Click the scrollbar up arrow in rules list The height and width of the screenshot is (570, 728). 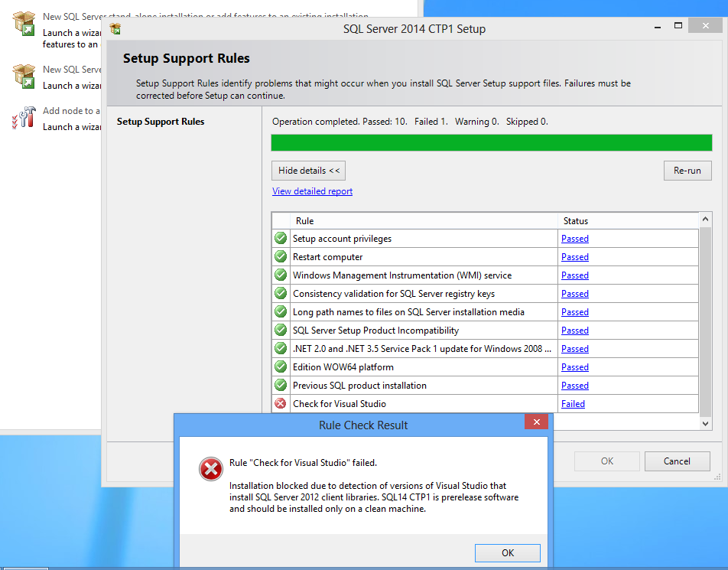705,220
